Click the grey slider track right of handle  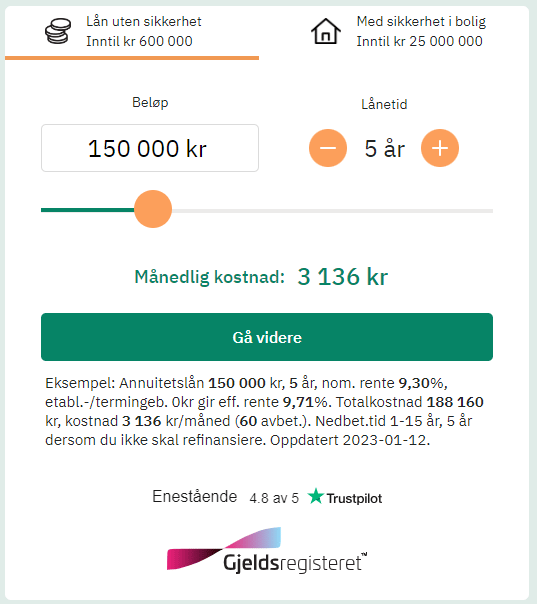point(332,211)
